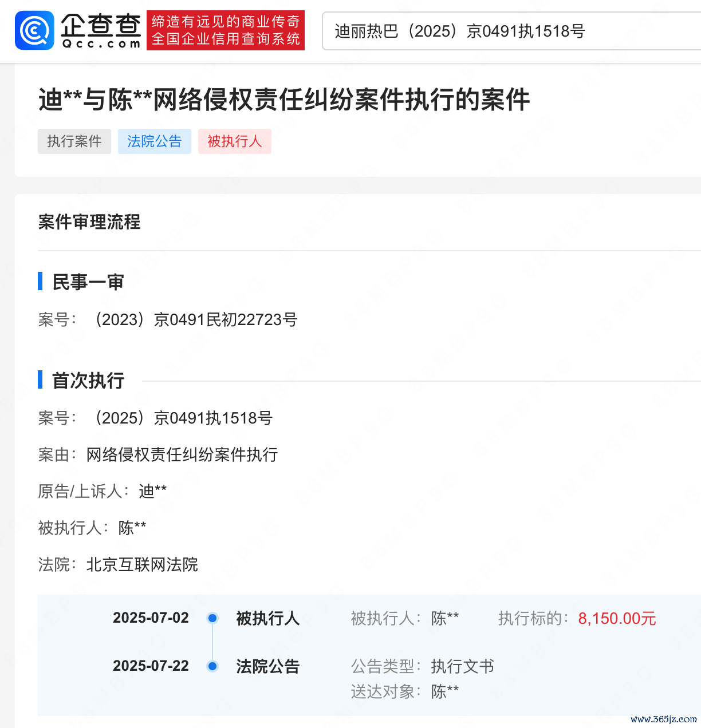Click the 企查查 Qcc.com wordmark
This screenshot has width=701, height=728.
tap(101, 30)
